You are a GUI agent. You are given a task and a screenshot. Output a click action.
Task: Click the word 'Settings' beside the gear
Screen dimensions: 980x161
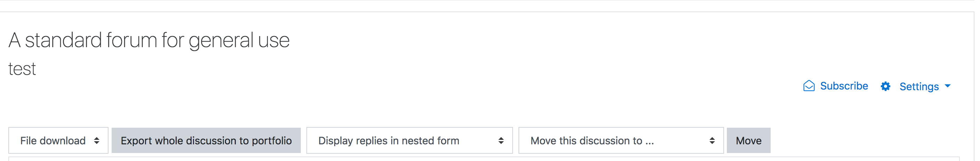[919, 87]
